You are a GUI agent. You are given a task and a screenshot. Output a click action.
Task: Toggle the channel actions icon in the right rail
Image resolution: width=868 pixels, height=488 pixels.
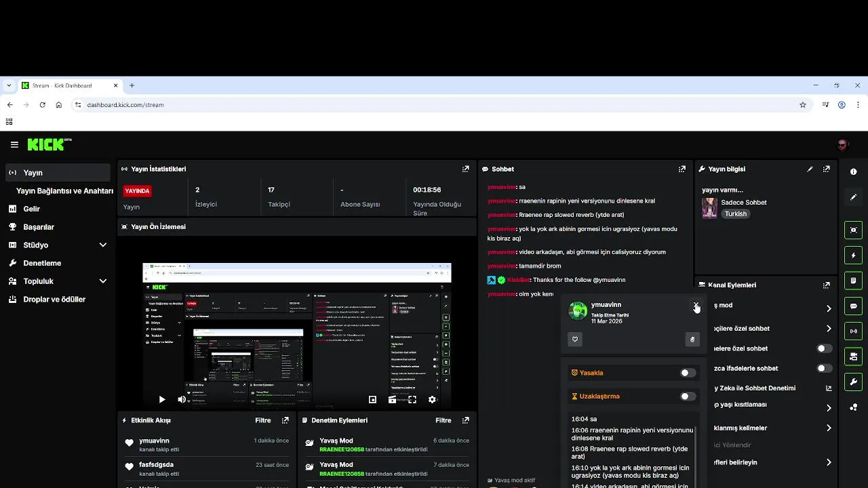[854, 357]
